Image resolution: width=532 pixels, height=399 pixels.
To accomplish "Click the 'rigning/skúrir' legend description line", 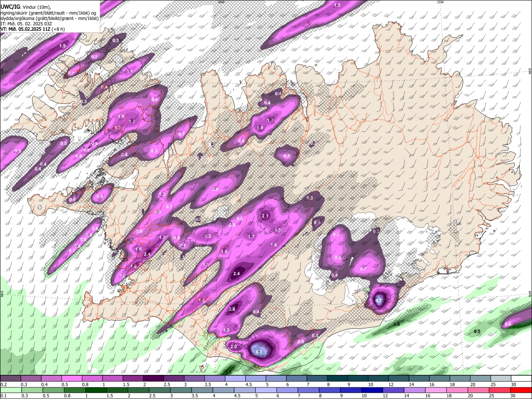I will 48,13.
